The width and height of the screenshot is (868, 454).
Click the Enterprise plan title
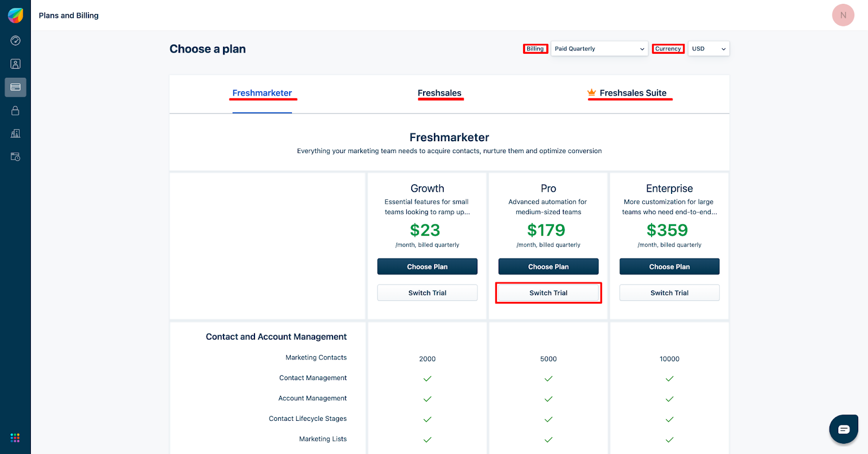coord(669,188)
